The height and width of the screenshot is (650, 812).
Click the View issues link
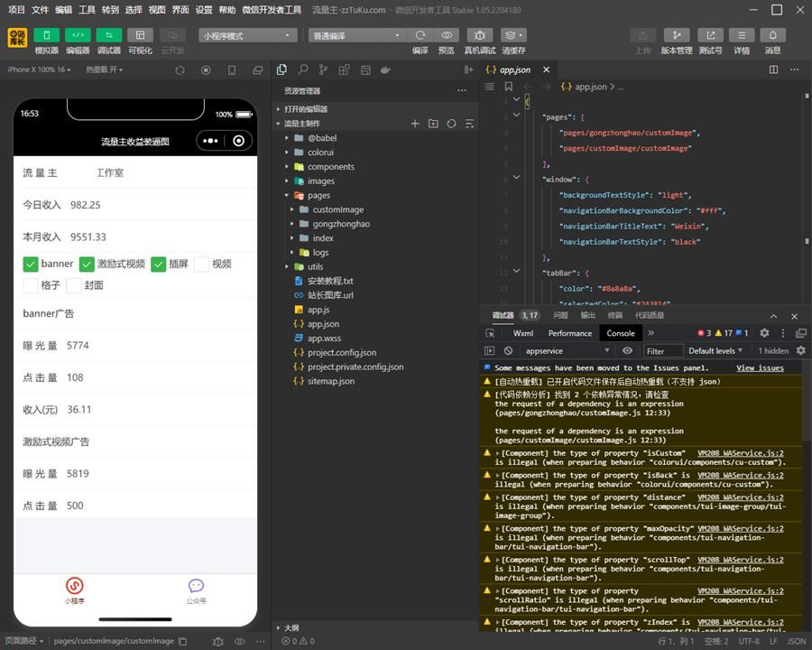(759, 368)
